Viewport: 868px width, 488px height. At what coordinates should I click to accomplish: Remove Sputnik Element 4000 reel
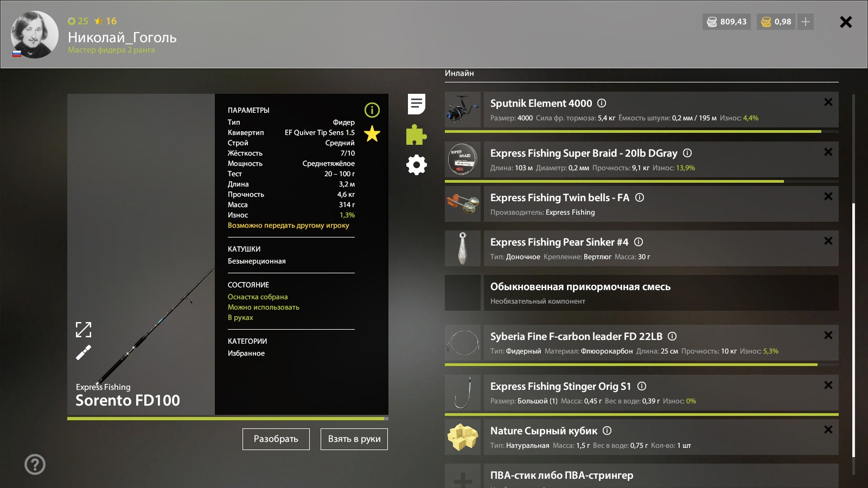point(828,102)
